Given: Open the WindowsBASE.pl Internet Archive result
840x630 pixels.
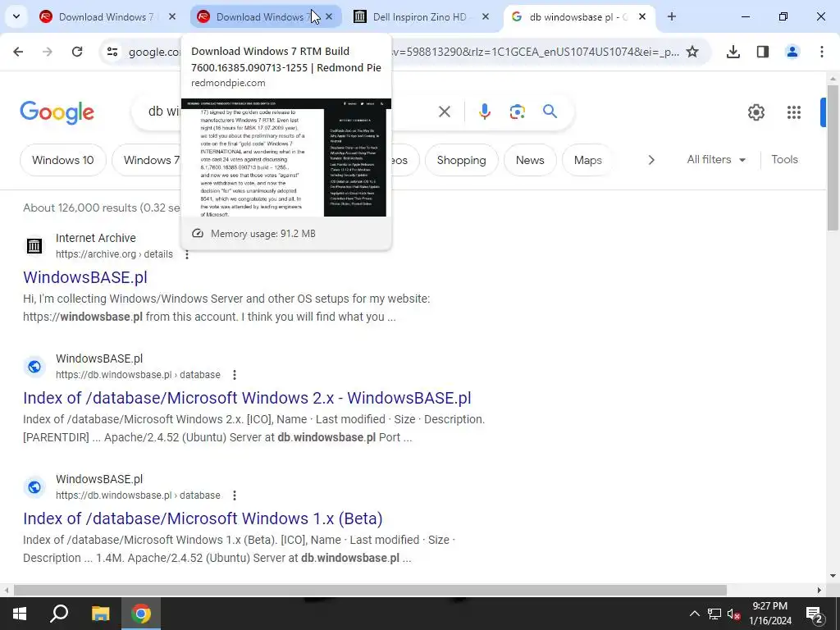Looking at the screenshot, I should click(x=85, y=277).
